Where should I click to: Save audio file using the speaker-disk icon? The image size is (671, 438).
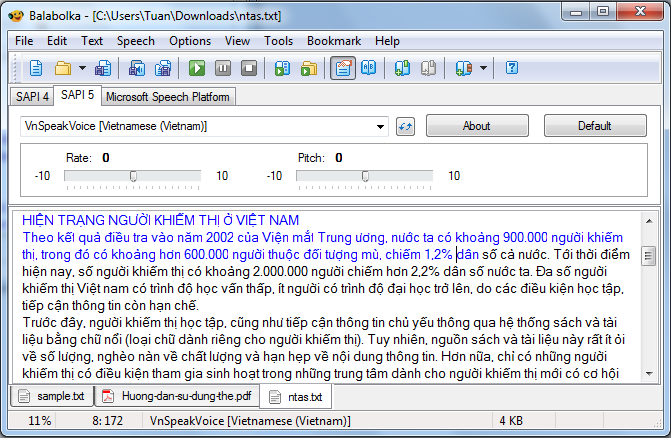[x=137, y=68]
